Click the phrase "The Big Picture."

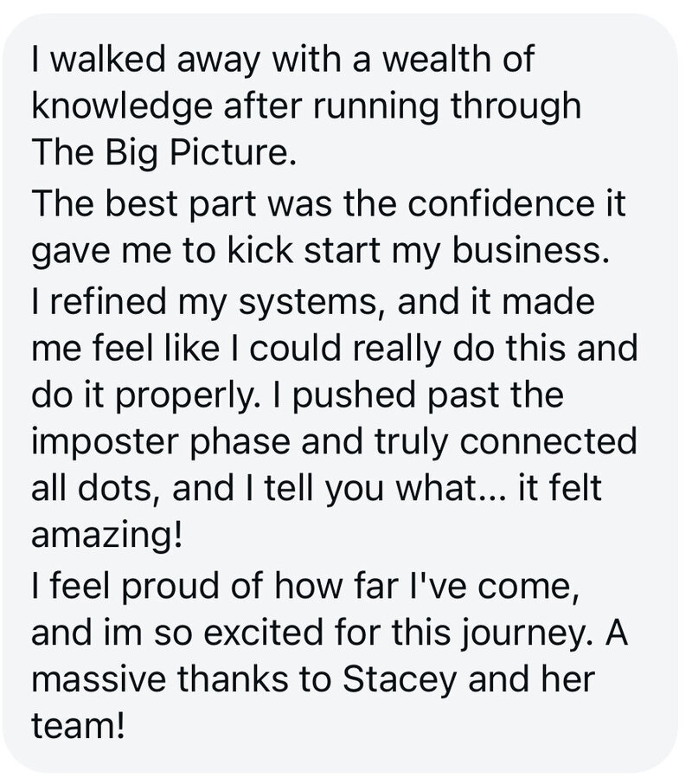click(164, 151)
